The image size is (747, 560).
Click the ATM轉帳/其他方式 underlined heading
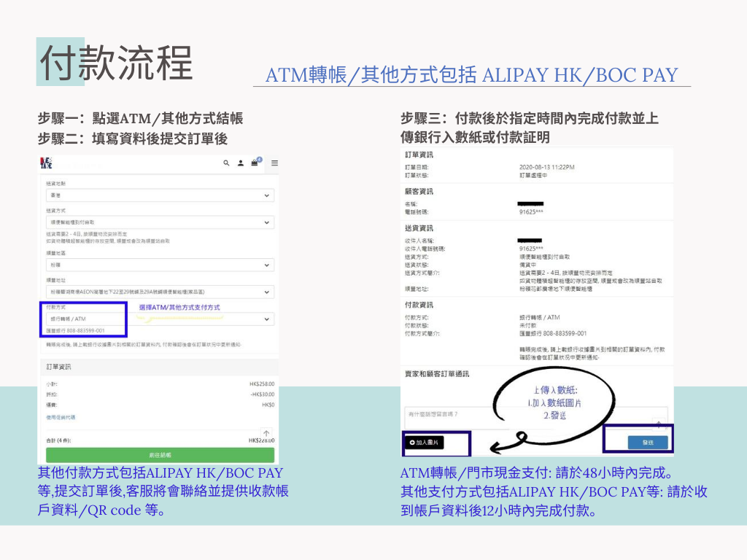coord(471,75)
